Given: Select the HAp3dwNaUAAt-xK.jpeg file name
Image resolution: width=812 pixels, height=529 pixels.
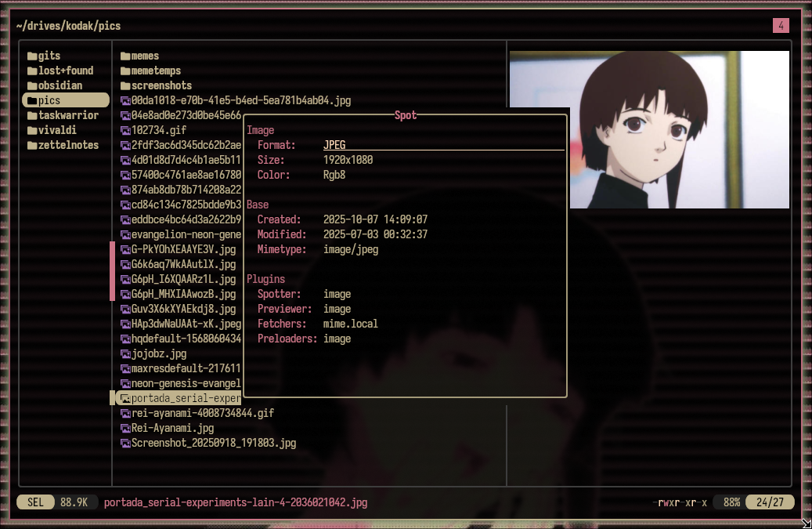Looking at the screenshot, I should coord(186,324).
